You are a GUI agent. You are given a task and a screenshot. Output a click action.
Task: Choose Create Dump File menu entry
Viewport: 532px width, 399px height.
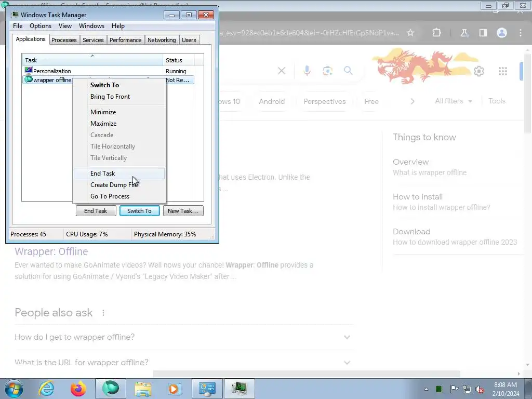119,185
